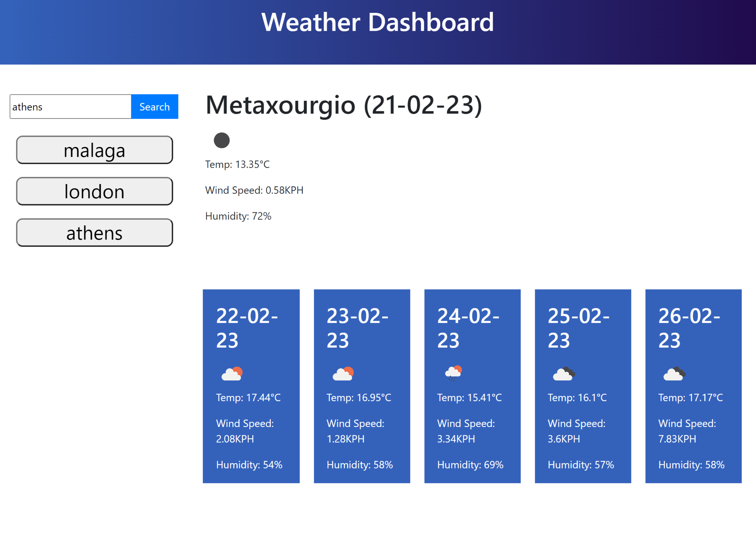Select the athens saved city button
Viewport: 756px width, 544px height.
(94, 232)
